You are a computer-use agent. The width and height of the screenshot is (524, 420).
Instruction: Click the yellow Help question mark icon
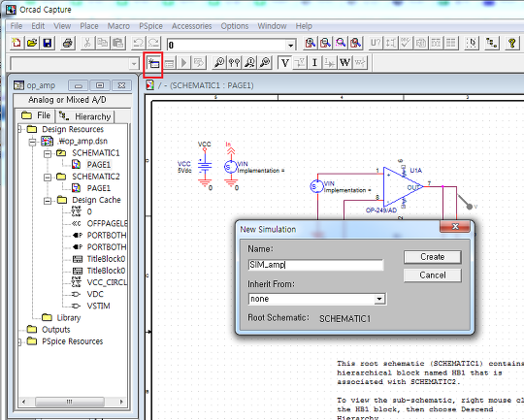[x=511, y=43]
